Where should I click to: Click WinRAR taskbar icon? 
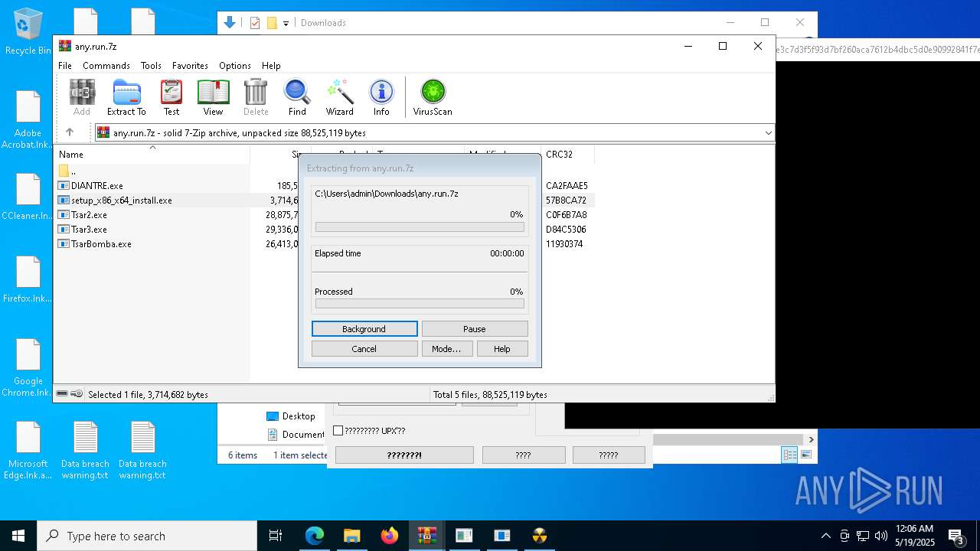click(x=427, y=536)
